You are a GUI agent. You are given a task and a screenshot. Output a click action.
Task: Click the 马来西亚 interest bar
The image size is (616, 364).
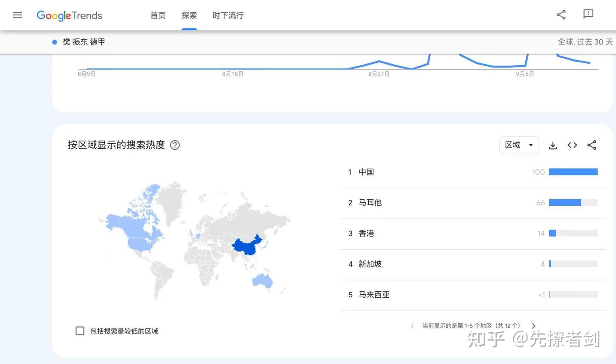(573, 295)
